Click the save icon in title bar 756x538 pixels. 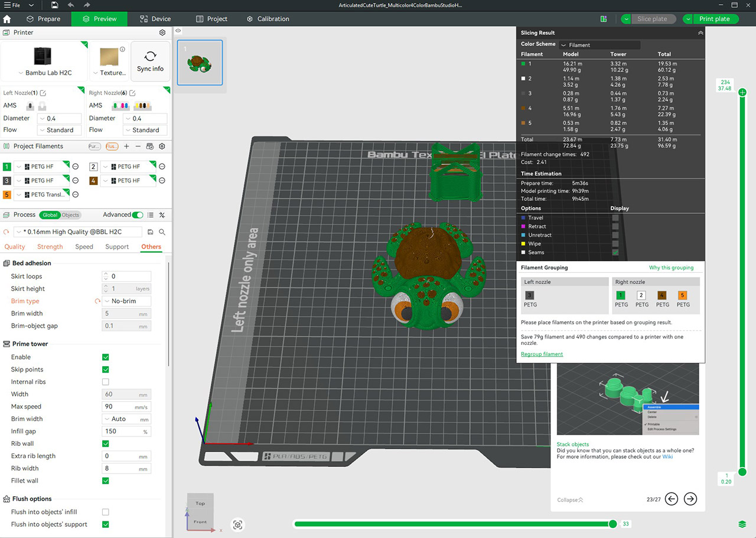[54, 5]
